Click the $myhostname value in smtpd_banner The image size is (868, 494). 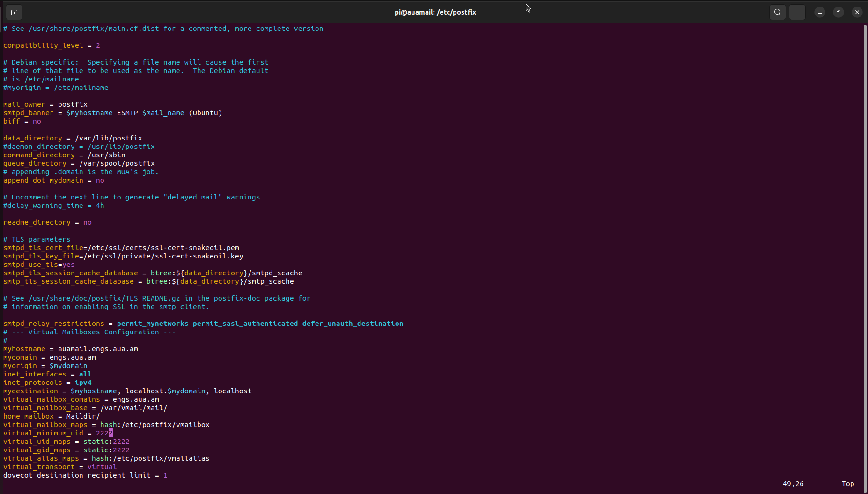pos(89,113)
